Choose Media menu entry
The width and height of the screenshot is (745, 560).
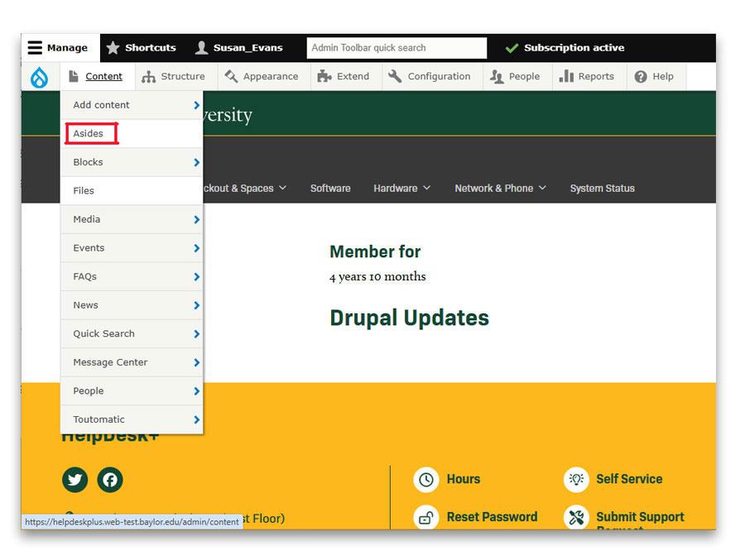pos(132,219)
